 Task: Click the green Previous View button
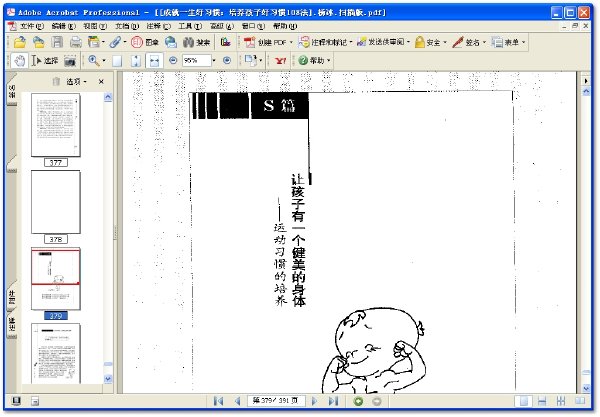359,401
